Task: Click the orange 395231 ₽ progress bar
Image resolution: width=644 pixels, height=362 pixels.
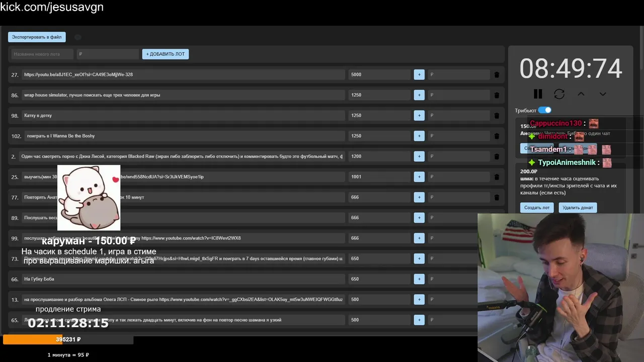Action: (68, 339)
